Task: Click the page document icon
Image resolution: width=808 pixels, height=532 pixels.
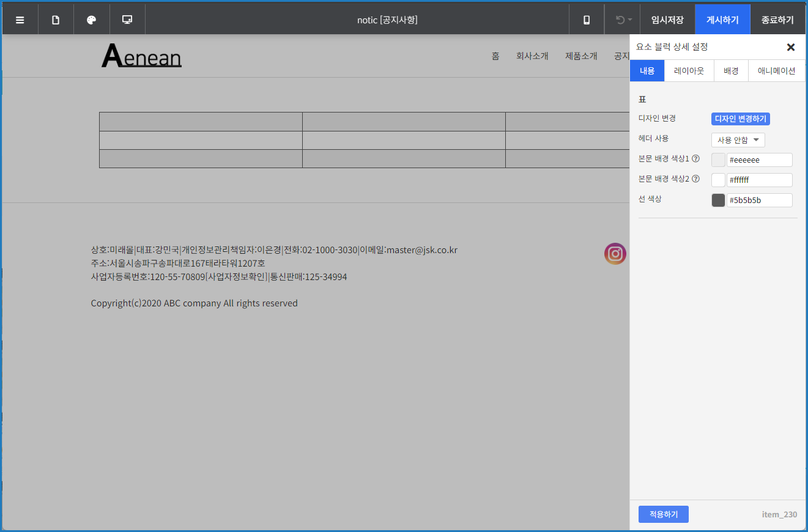Action: 56,20
